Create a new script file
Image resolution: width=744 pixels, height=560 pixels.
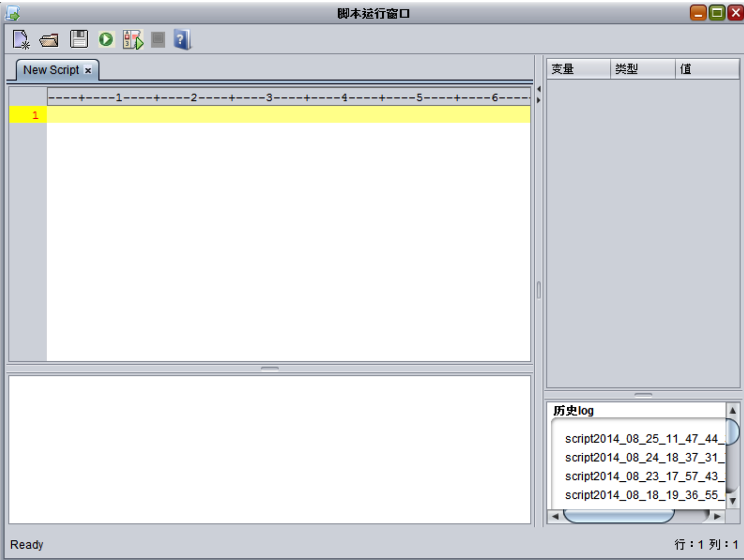21,40
